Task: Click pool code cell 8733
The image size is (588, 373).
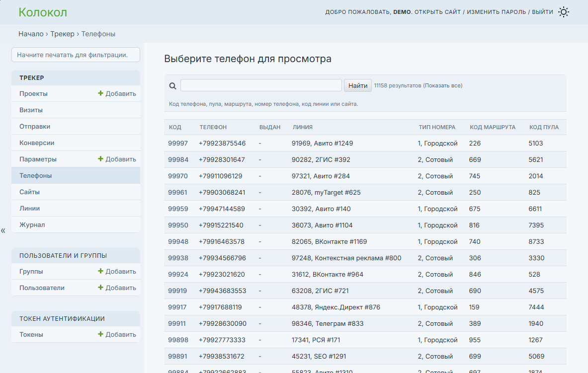Action: pos(536,242)
